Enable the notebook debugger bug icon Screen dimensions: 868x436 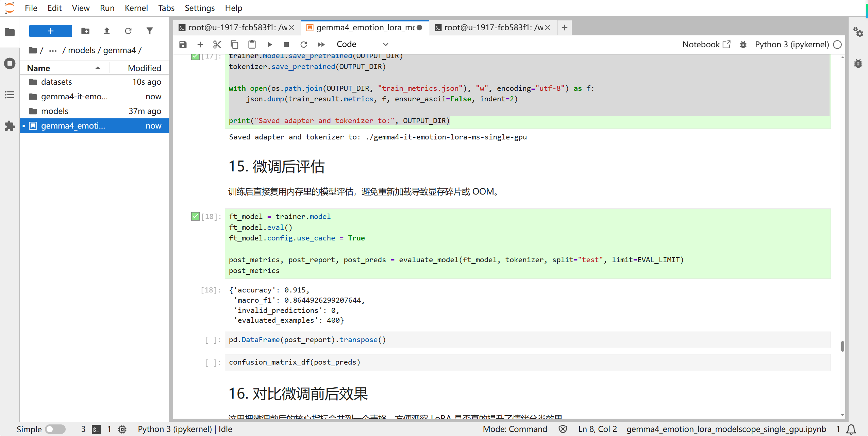tap(743, 45)
